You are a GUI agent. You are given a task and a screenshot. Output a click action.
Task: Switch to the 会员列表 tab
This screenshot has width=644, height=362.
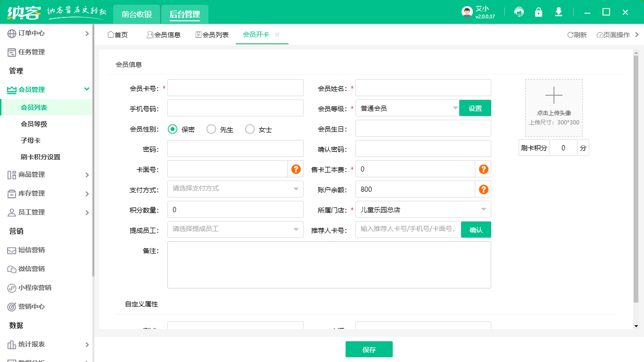tap(211, 34)
